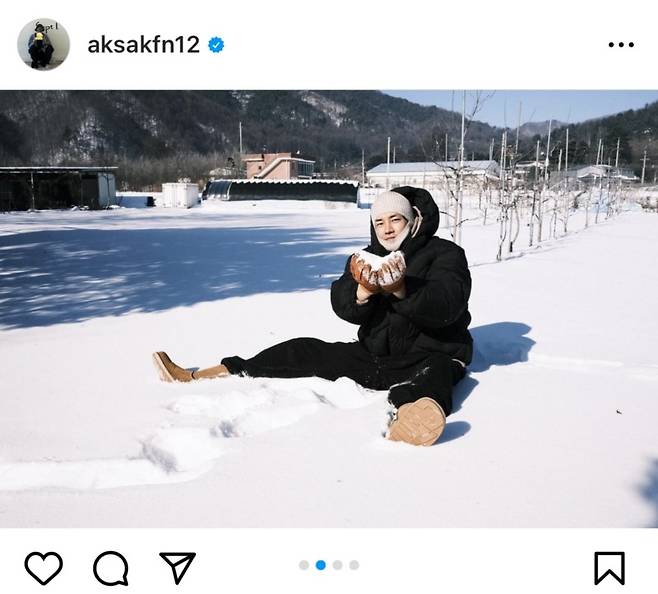
Task: Click the white-roofed building at right
Action: click(432, 174)
